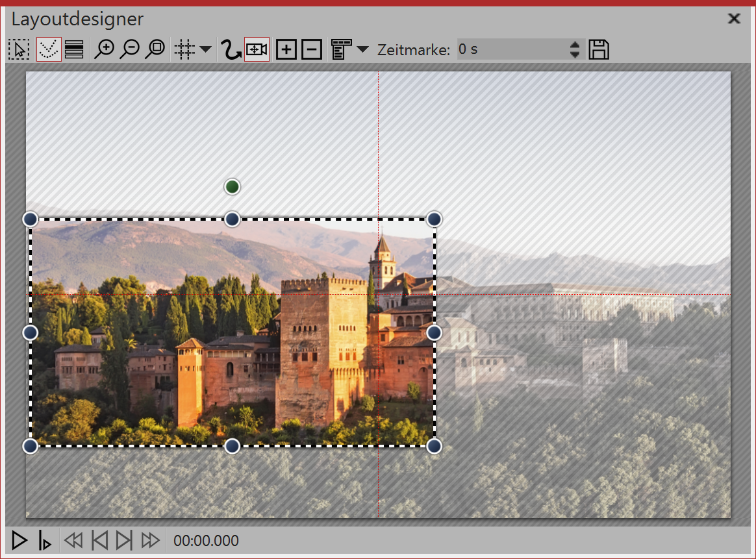Click the Zeitmarke time input field
This screenshot has width=756, height=559.
point(510,49)
